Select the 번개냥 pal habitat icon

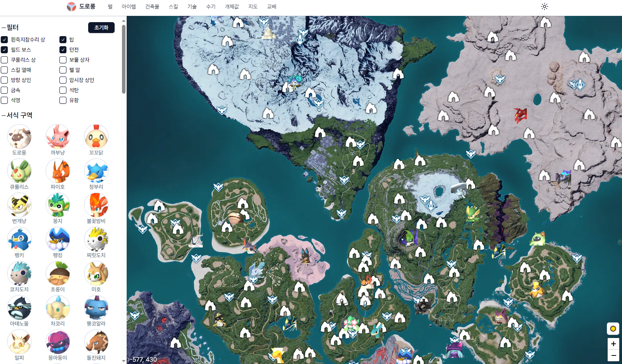19,205
